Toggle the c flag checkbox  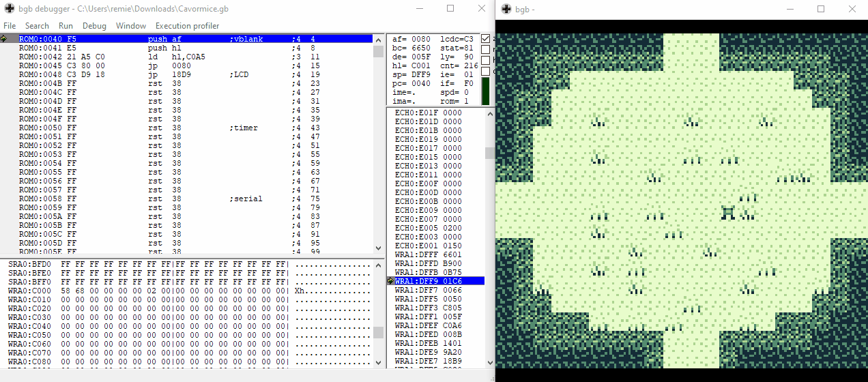[485, 71]
